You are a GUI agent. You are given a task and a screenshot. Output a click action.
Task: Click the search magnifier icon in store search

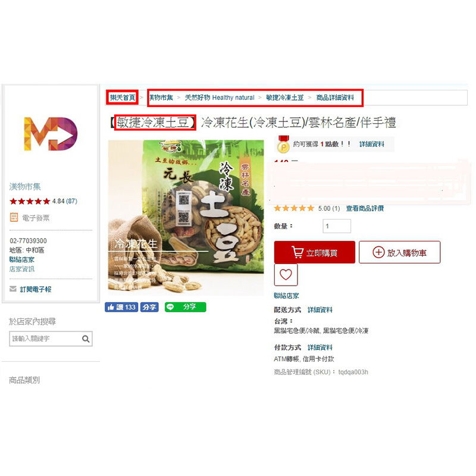[x=86, y=339]
